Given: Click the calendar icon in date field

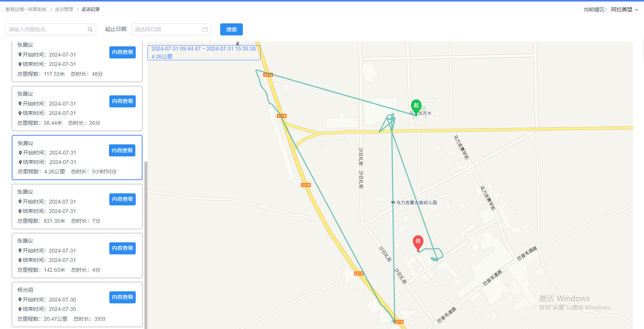Looking at the screenshot, I should [205, 29].
